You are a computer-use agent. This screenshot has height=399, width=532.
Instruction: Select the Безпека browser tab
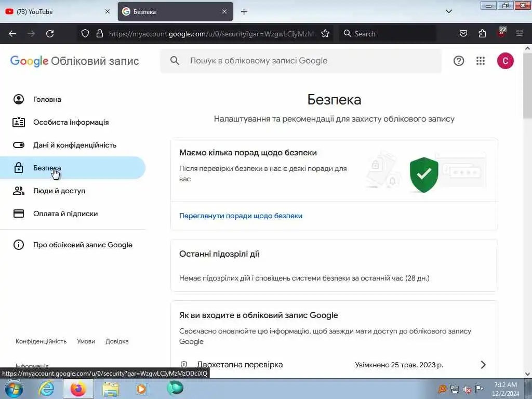(175, 11)
